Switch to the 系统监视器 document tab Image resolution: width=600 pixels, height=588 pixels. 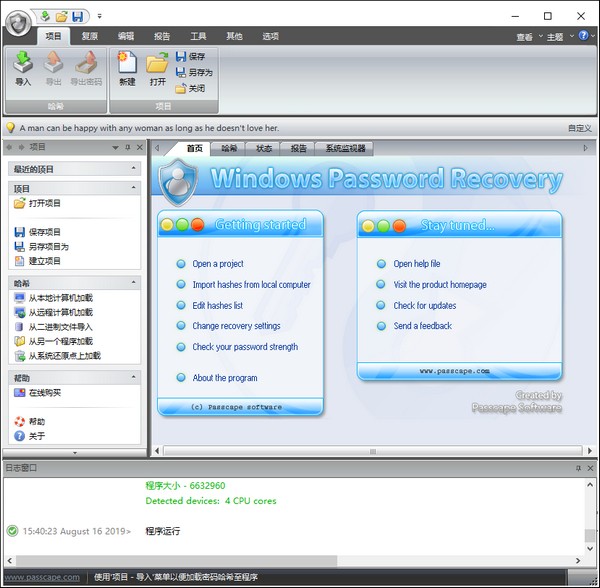click(345, 149)
